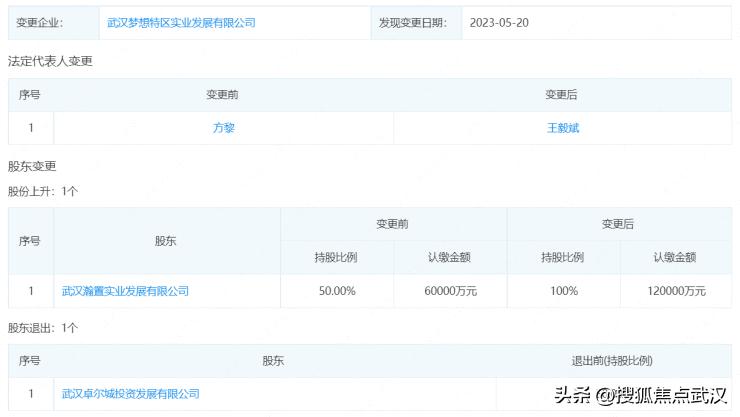
Task: Click the 股东退出：1个 subheading
Action: pos(43,328)
